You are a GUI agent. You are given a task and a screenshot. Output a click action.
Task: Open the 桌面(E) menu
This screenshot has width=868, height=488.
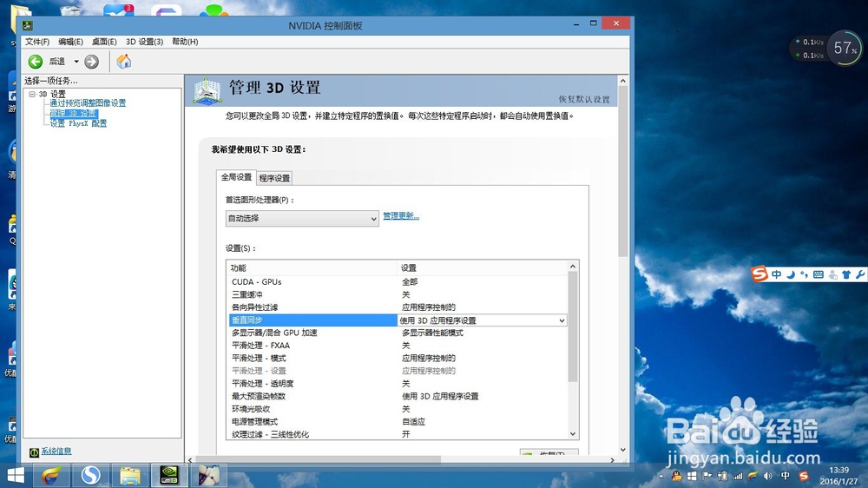[104, 42]
